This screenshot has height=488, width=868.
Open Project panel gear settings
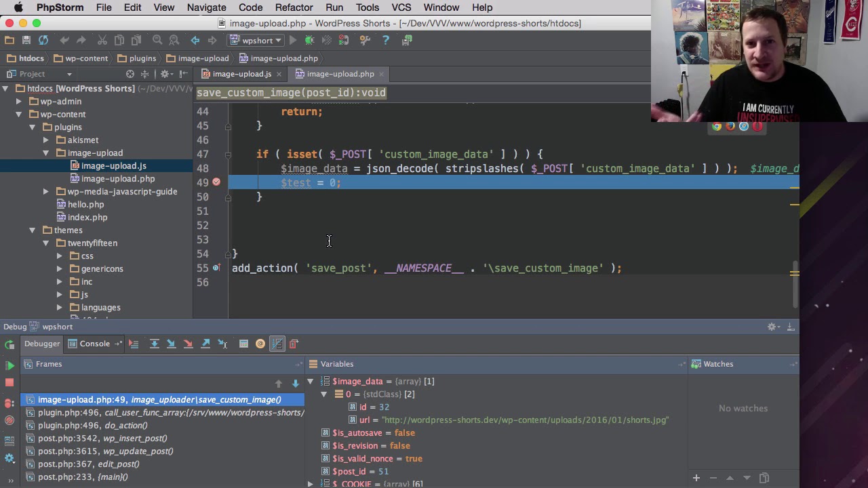(165, 74)
